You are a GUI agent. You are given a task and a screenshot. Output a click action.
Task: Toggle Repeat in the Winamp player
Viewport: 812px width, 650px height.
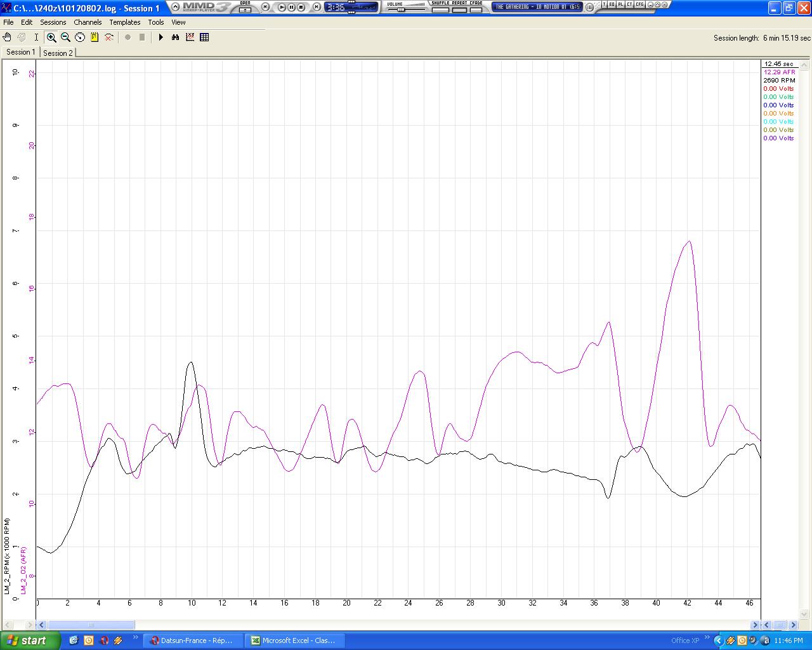tap(459, 10)
